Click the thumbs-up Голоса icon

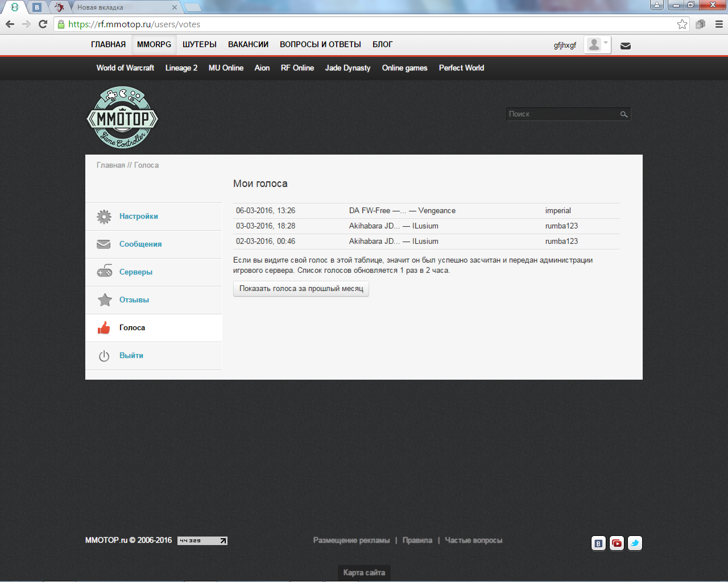pyautogui.click(x=104, y=328)
